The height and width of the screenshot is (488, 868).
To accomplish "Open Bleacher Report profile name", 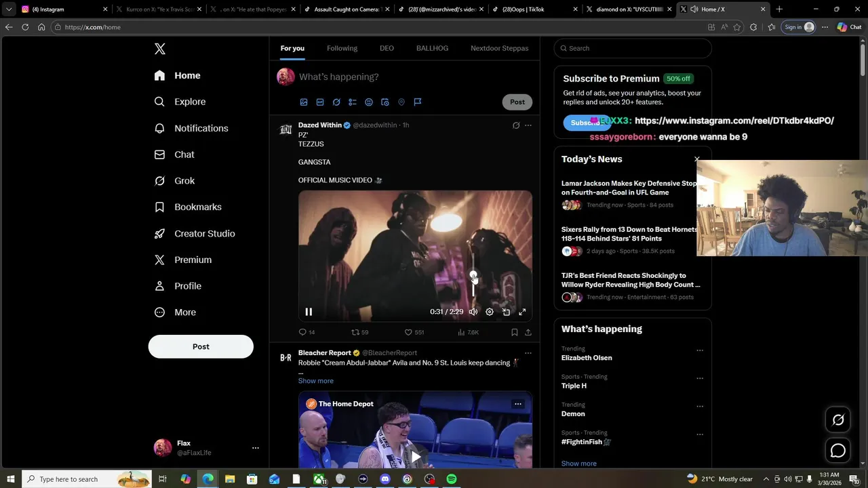I will click(325, 352).
